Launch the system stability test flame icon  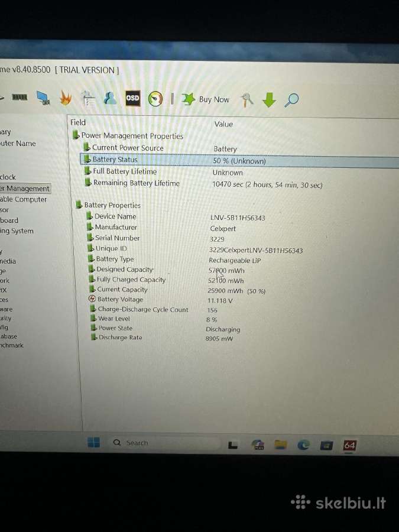pos(66,98)
